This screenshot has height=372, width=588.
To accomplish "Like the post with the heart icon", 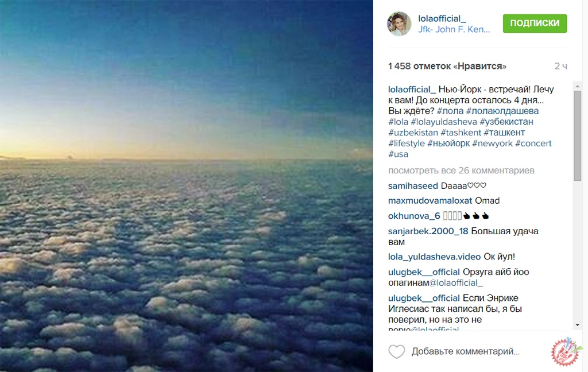I will (397, 351).
